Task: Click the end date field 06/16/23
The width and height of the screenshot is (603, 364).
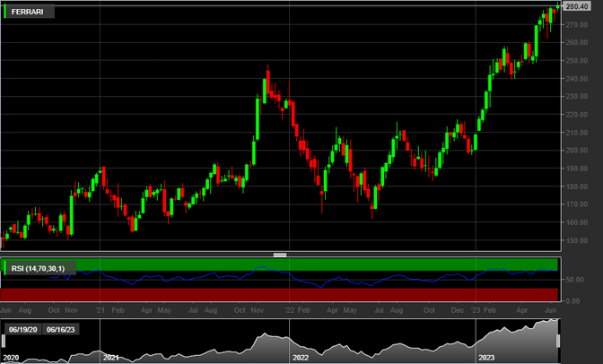Action: [x=59, y=329]
